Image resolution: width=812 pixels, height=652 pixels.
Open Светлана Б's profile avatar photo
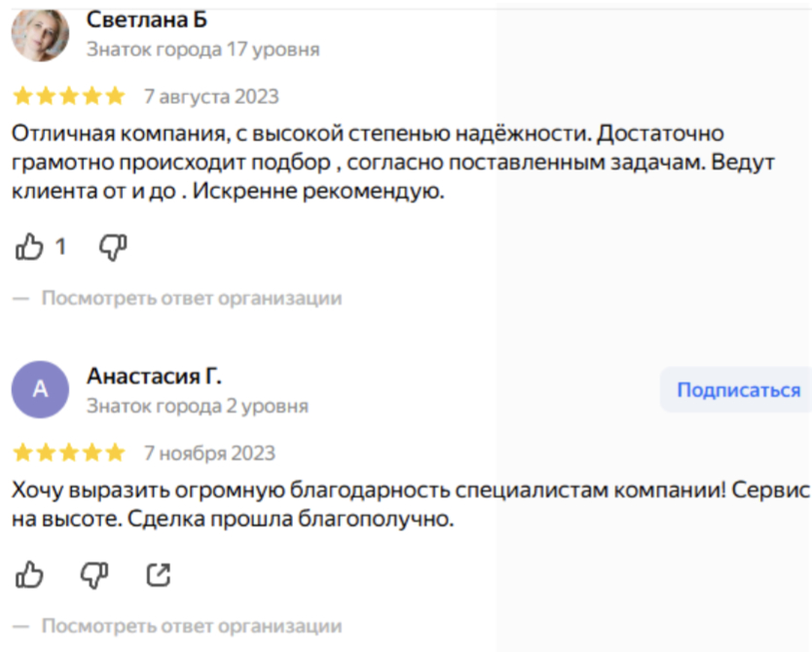40,32
